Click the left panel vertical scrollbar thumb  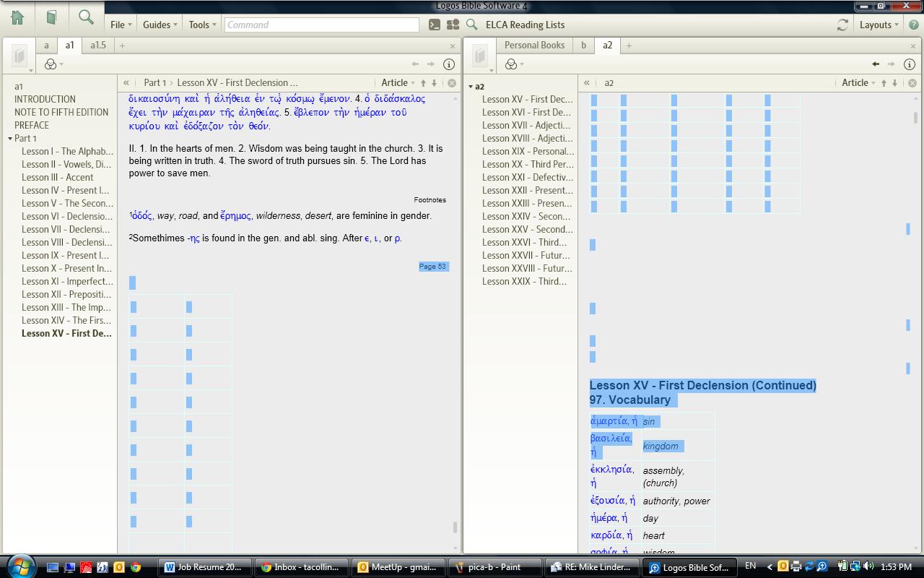coord(455,527)
